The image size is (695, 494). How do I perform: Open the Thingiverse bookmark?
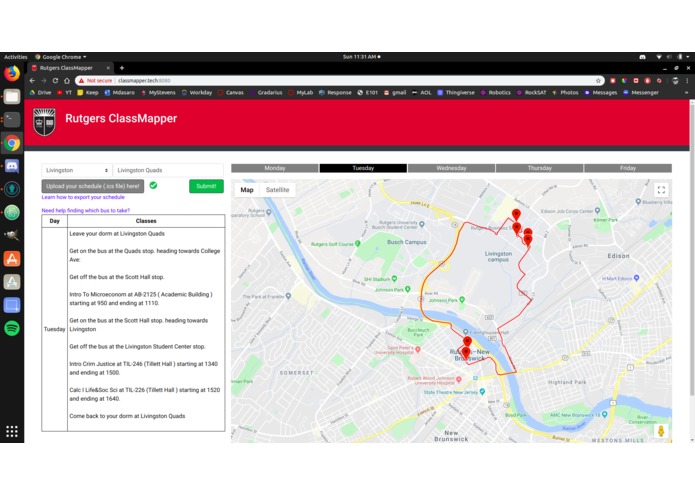click(456, 93)
